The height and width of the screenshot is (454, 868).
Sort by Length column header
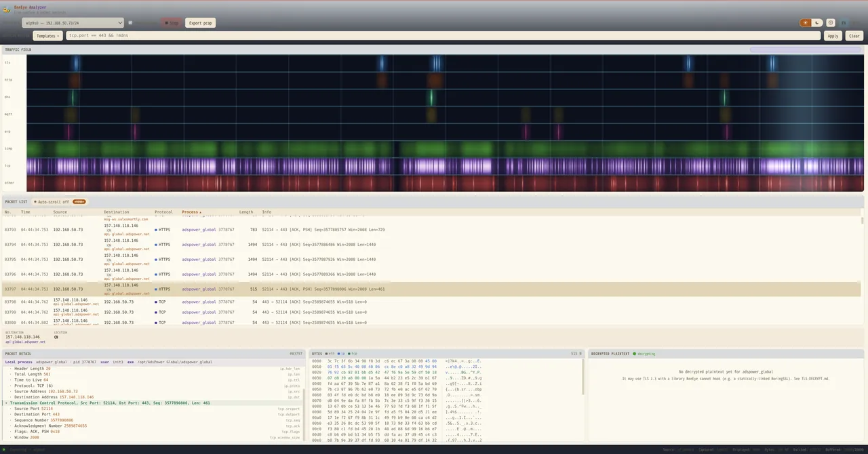(x=245, y=212)
